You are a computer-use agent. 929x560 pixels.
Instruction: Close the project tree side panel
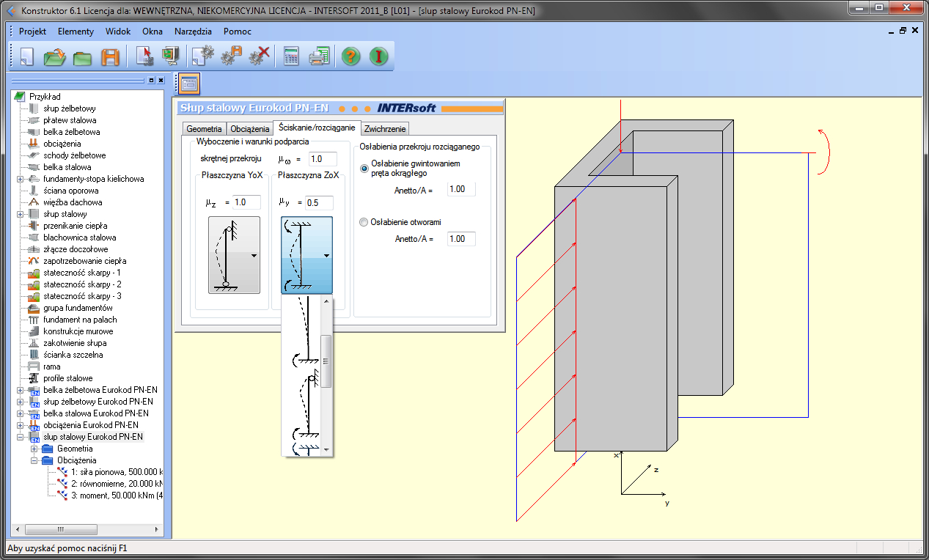coord(161,80)
